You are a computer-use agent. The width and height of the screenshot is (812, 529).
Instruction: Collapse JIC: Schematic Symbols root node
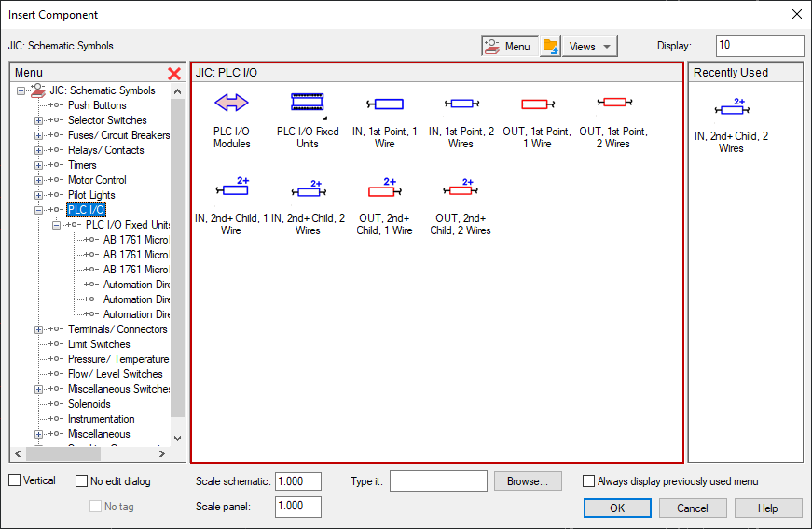[21, 90]
